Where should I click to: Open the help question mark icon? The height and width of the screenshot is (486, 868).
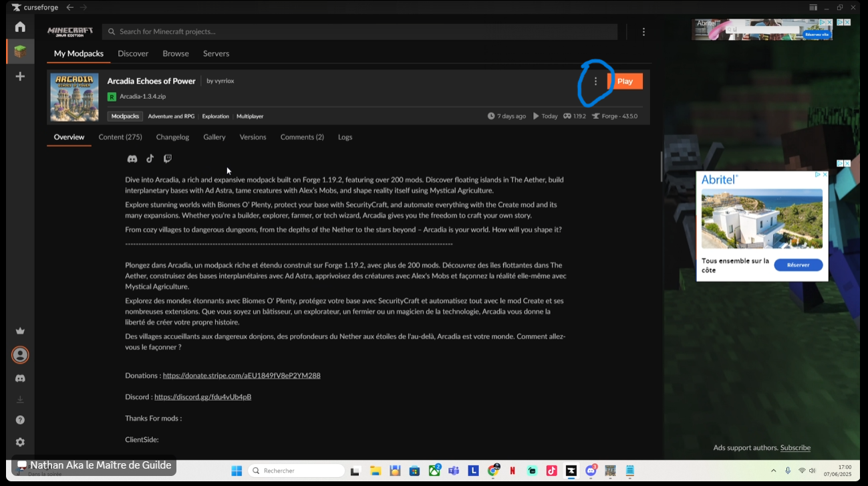pyautogui.click(x=20, y=420)
